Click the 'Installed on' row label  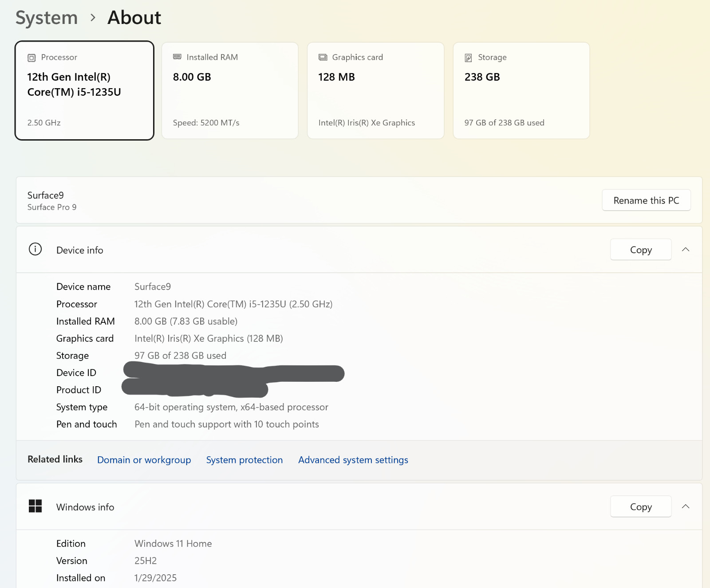[x=81, y=578]
